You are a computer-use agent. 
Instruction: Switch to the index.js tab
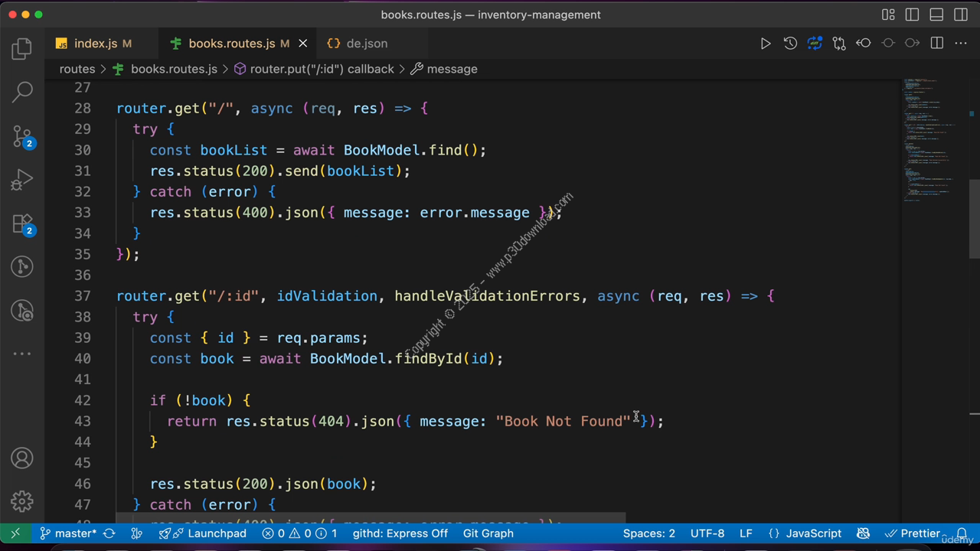(x=96, y=44)
